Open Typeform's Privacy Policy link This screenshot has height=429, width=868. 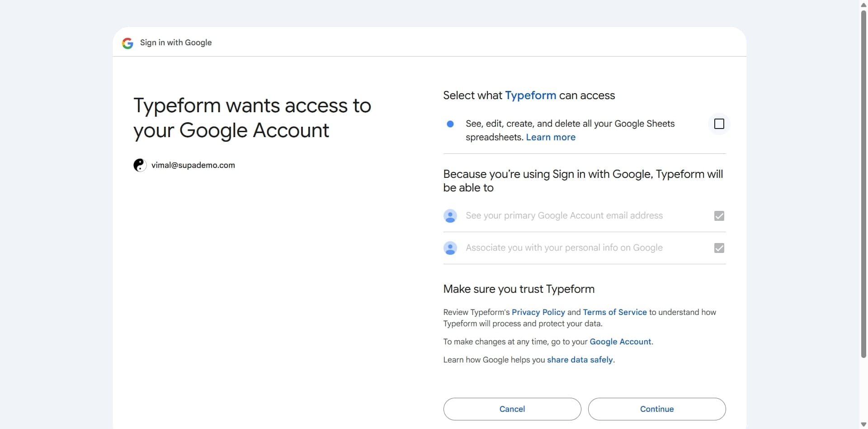coord(538,312)
